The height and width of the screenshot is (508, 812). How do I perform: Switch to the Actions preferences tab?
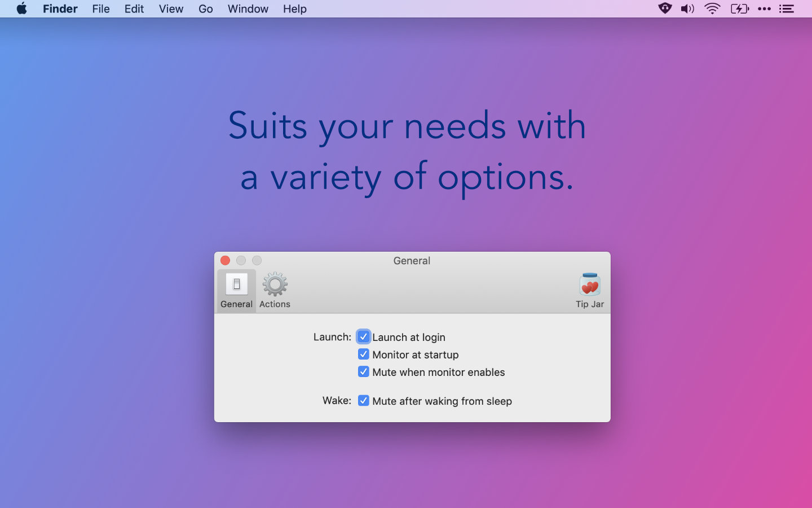click(x=275, y=291)
